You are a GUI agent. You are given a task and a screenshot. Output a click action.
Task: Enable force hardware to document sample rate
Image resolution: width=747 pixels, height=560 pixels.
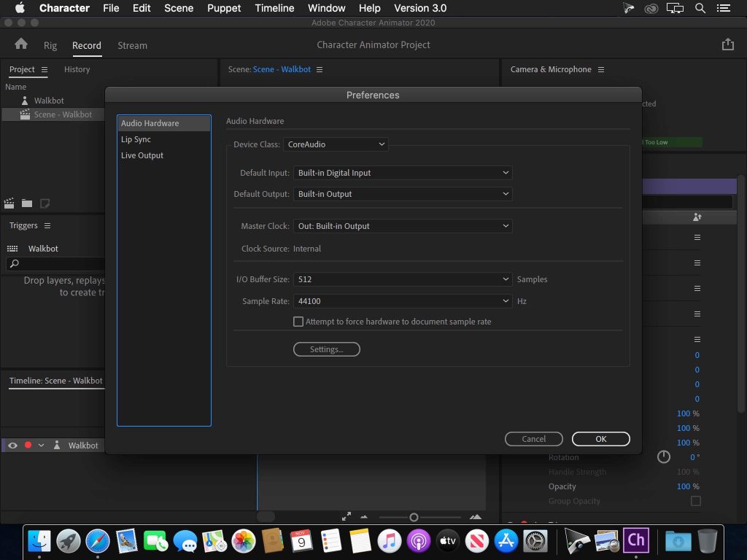tap(298, 321)
